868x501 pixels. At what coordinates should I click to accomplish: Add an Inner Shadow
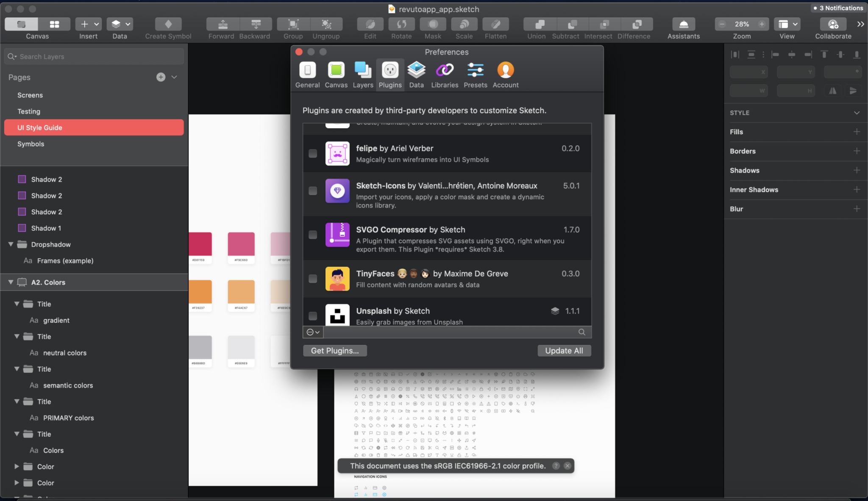tap(857, 189)
